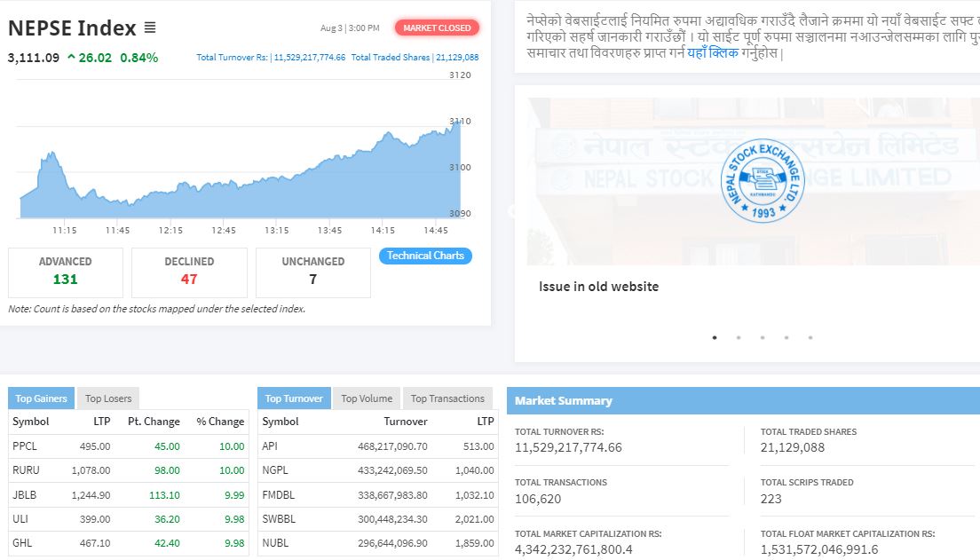Click LTP header in Top Gainers table
Image resolution: width=980 pixels, height=560 pixels.
coord(102,422)
